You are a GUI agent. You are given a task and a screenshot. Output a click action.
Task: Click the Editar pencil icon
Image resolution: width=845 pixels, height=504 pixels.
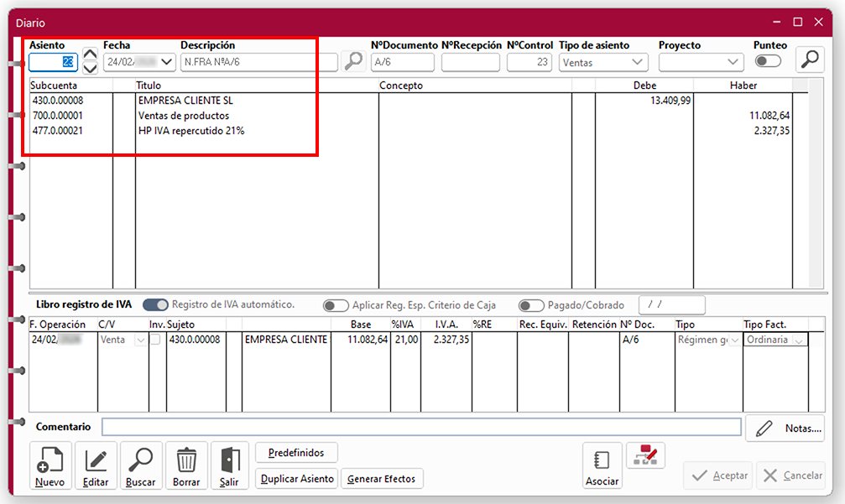pyautogui.click(x=96, y=460)
